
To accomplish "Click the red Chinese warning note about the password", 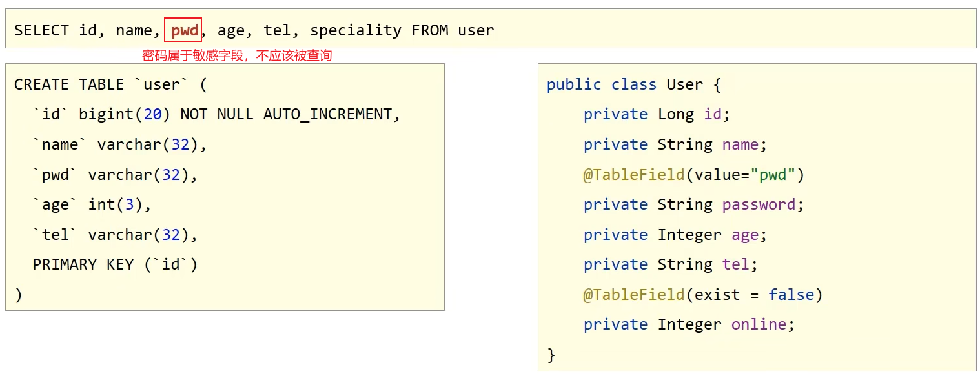I will tap(237, 56).
